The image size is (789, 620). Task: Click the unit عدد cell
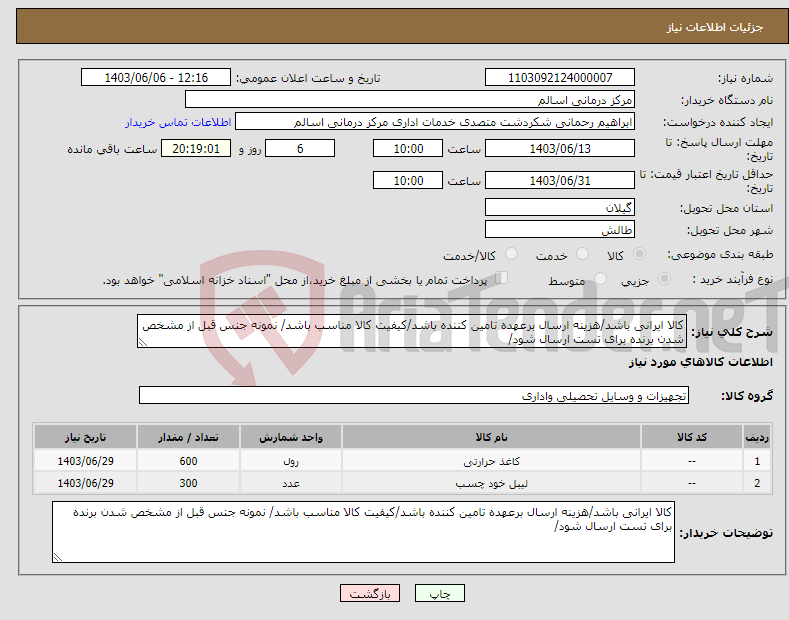[x=291, y=483]
